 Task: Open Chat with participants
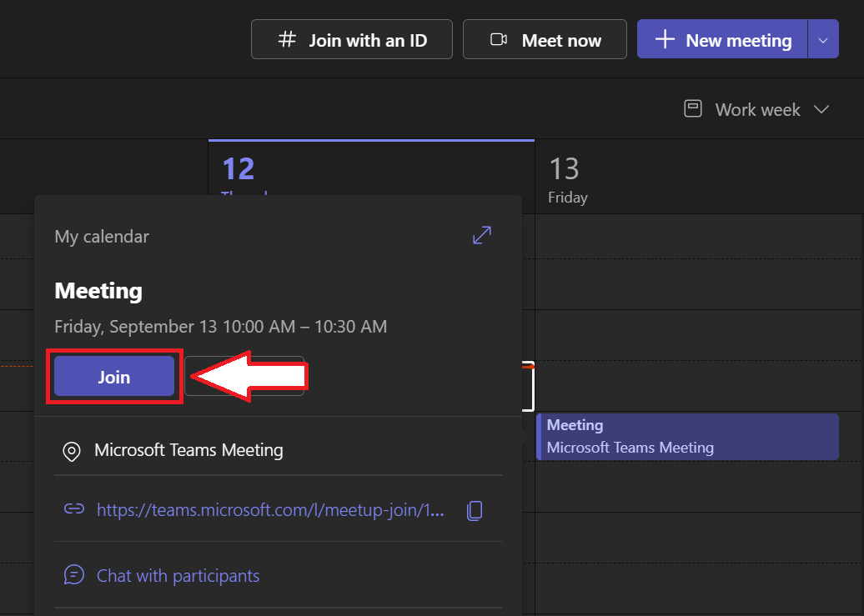point(176,574)
